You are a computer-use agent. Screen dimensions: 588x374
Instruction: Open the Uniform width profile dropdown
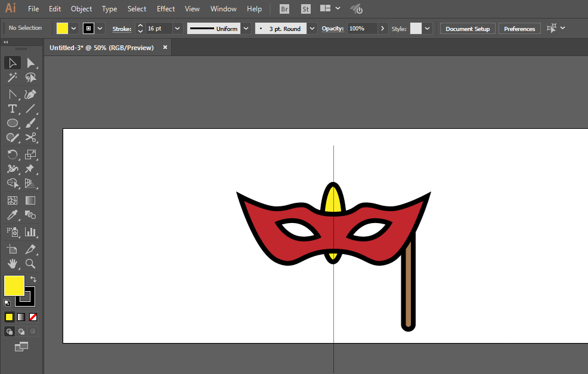pos(246,28)
